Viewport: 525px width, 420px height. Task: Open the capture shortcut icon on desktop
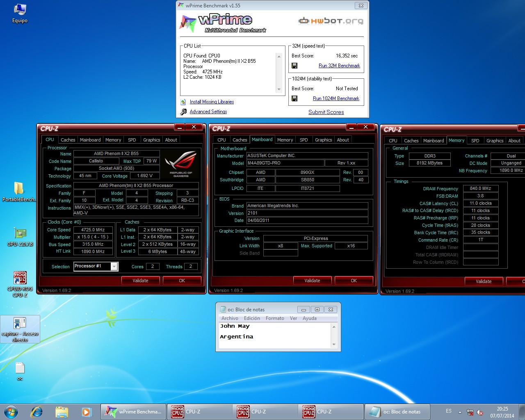(20, 329)
